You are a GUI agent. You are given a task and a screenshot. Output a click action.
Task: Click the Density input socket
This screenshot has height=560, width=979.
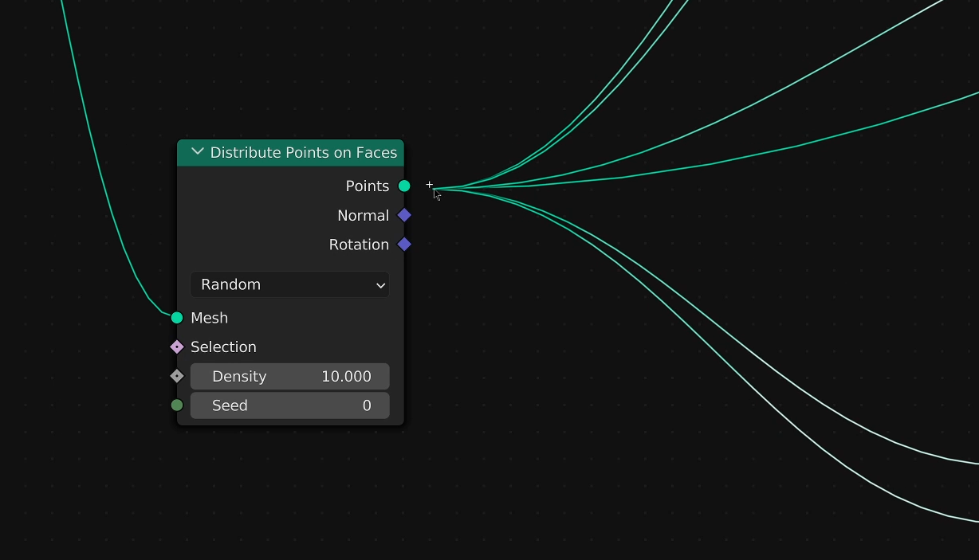point(177,376)
